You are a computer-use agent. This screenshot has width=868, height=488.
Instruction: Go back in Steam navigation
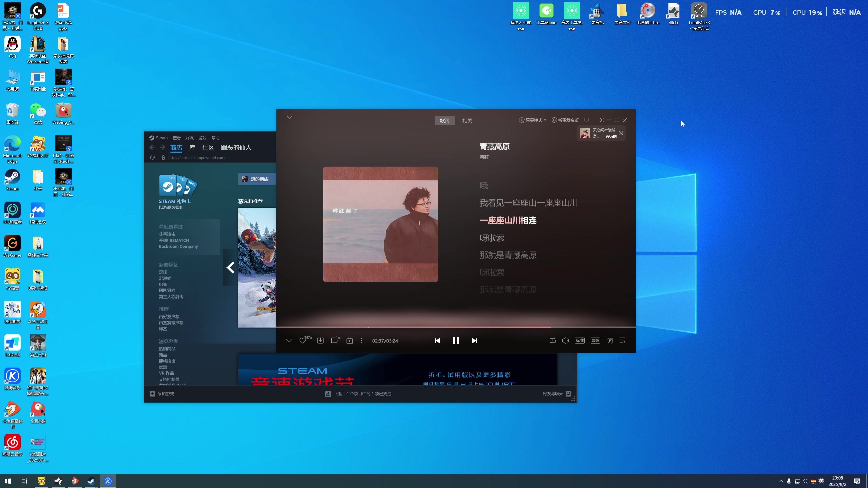pyautogui.click(x=152, y=147)
